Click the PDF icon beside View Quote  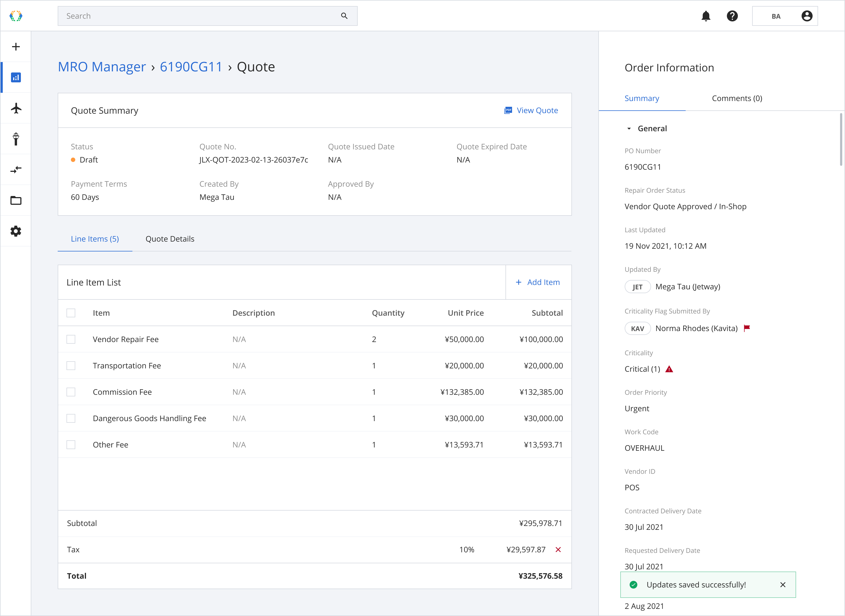(x=508, y=110)
